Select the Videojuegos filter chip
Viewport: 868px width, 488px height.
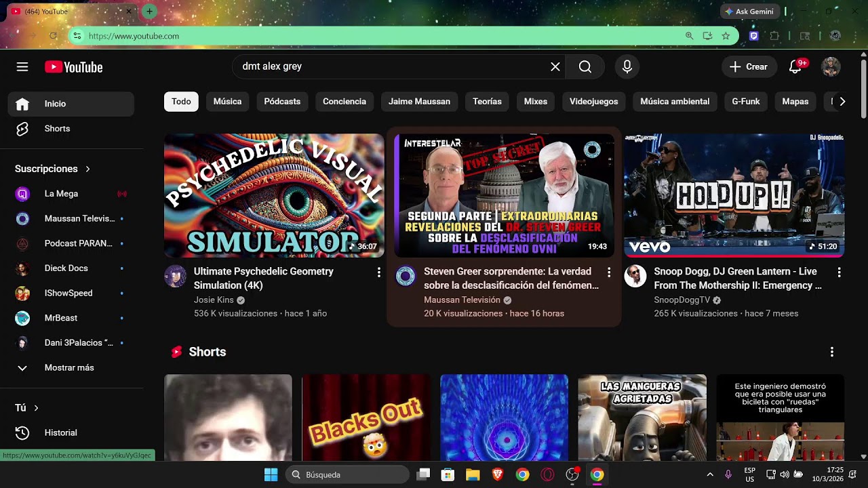point(594,102)
